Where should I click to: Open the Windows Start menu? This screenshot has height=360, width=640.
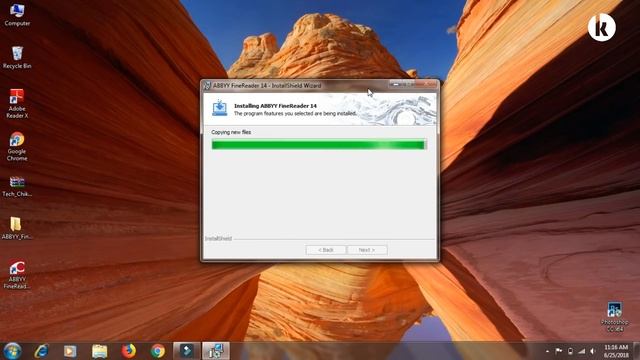pos(12,351)
